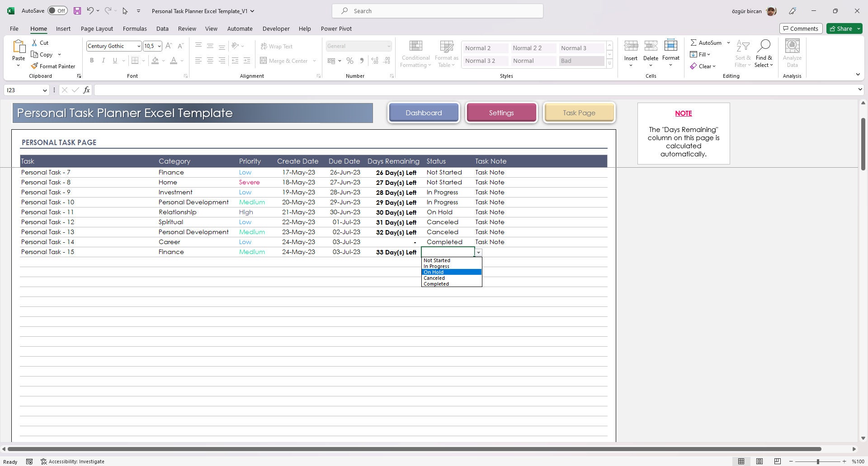Click the Undo arrow icon
Screen dimensions: 868x466
tap(90, 11)
